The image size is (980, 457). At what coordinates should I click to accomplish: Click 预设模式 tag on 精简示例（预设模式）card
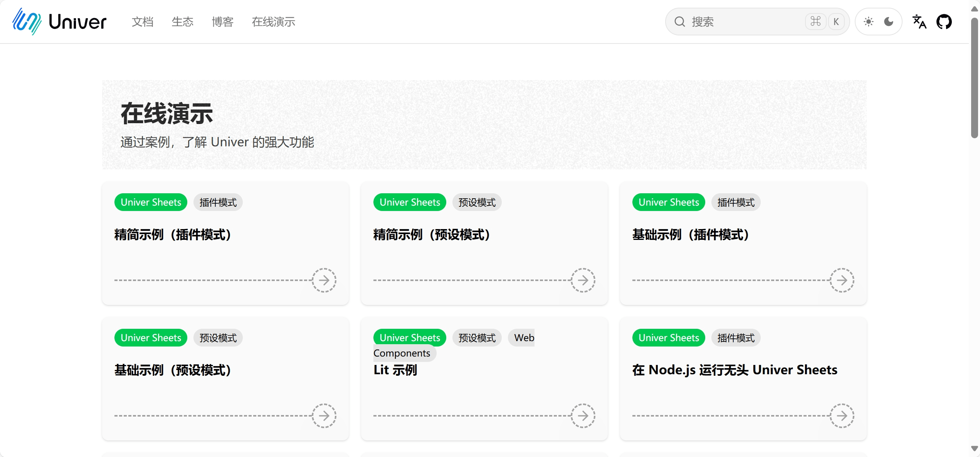click(x=477, y=202)
